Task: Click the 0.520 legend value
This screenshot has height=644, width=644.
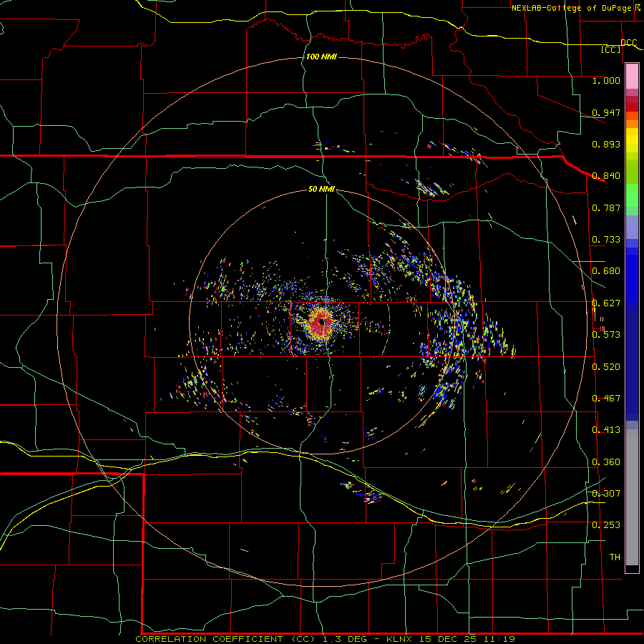Action: tap(606, 367)
